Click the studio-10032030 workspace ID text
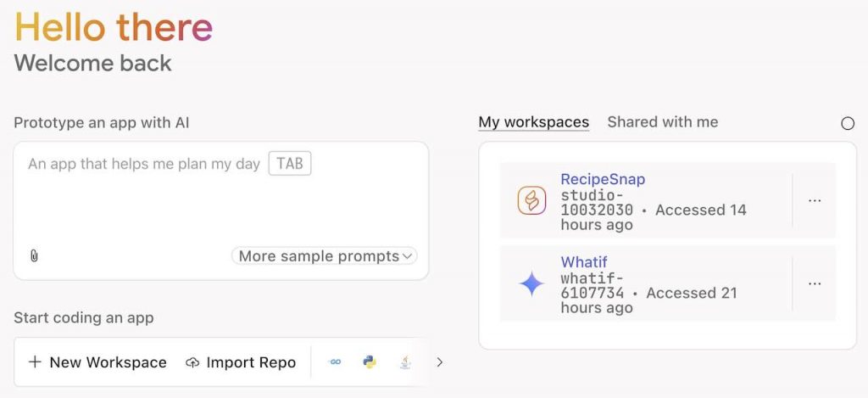868x398 pixels. (x=597, y=202)
